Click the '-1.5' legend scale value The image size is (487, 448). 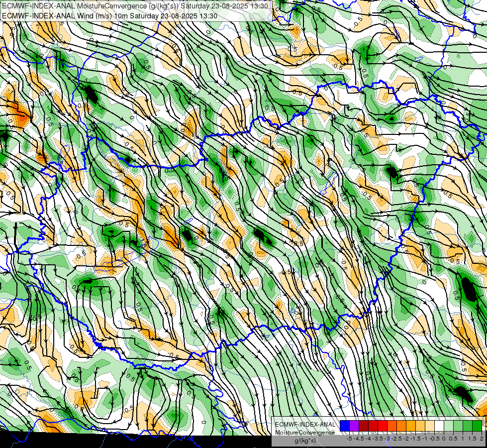click(415, 439)
